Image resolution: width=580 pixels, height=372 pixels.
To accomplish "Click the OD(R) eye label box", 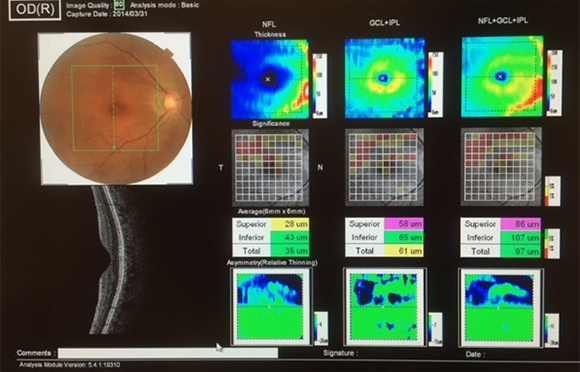I will pos(35,9).
